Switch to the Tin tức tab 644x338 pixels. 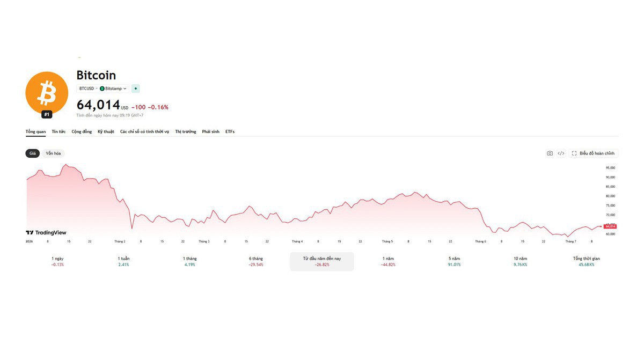58,131
